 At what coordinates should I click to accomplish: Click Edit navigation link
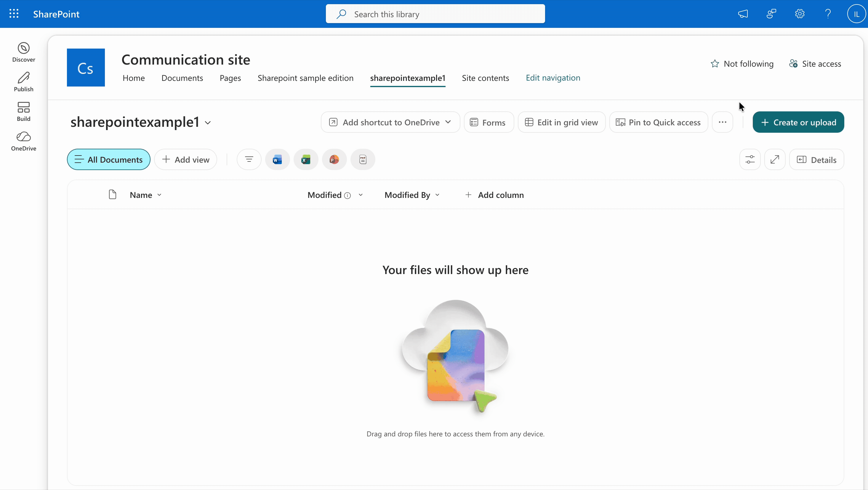[x=553, y=78]
